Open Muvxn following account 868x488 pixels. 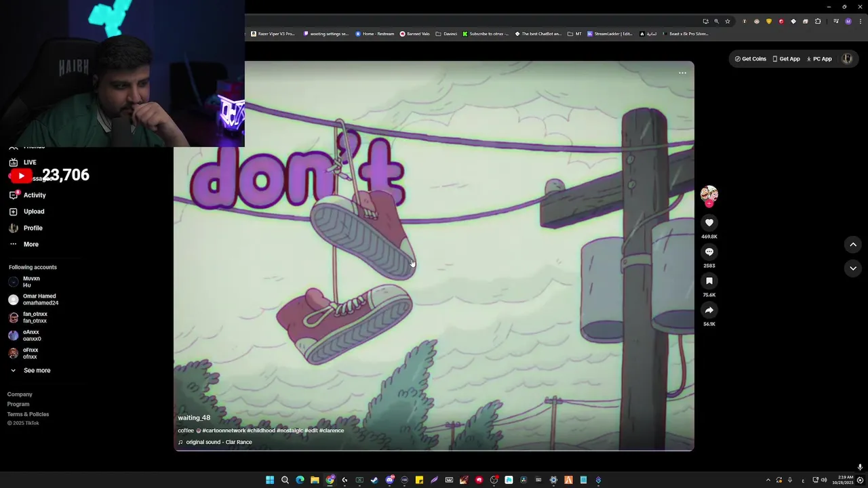coord(24,282)
